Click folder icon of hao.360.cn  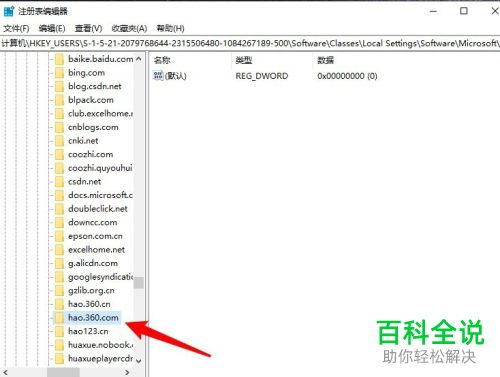59,304
